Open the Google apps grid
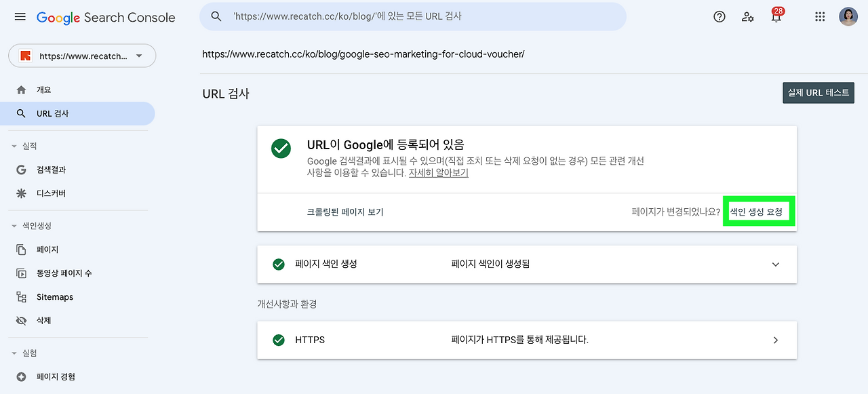The height and width of the screenshot is (394, 868). (819, 16)
